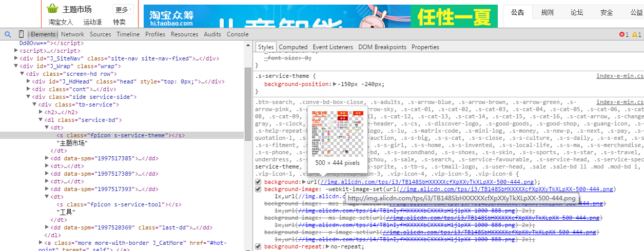Expand the dd data-spm 1997517393 node
Screen dimensions: 644x251
47,189
